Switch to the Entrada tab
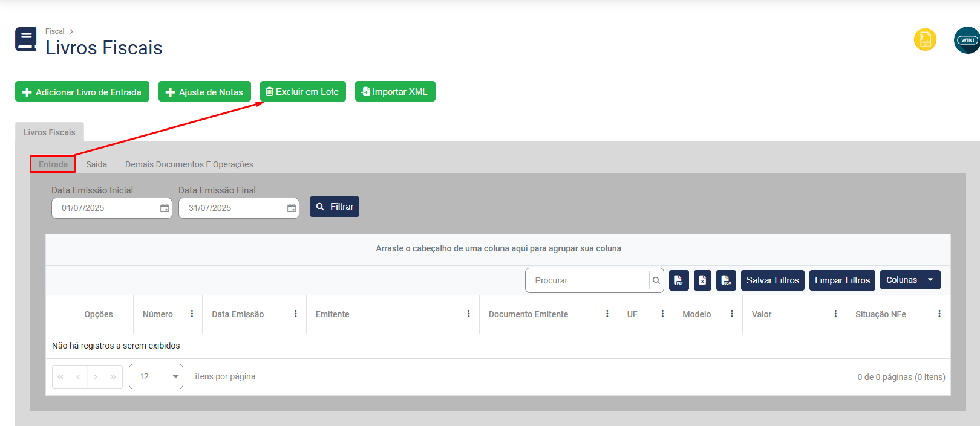This screenshot has height=426, width=980. pyautogui.click(x=53, y=164)
